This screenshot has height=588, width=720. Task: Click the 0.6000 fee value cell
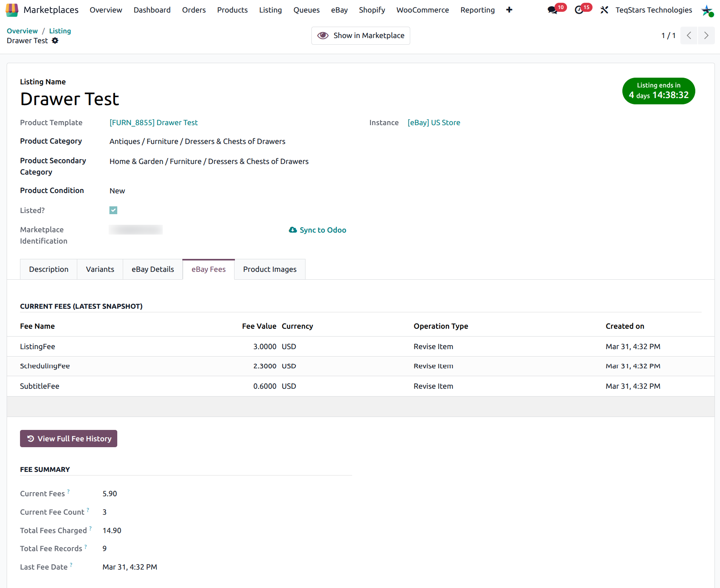click(x=265, y=386)
